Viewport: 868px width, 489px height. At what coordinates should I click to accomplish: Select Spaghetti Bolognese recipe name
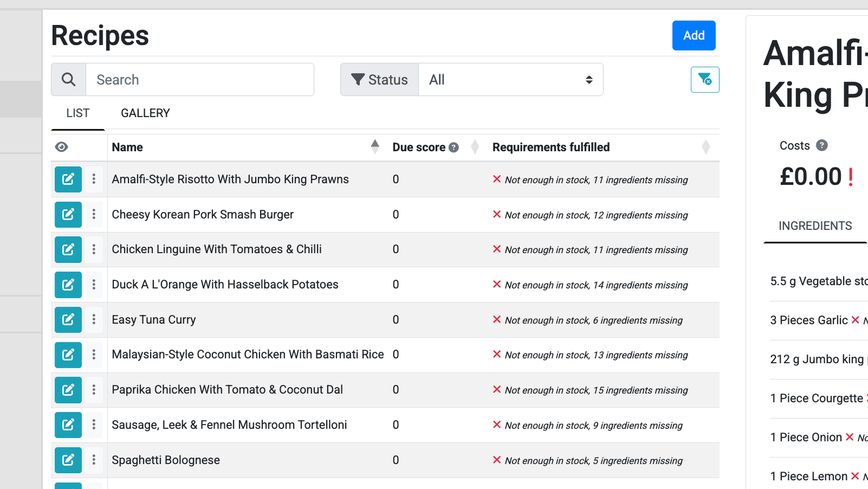tap(166, 460)
